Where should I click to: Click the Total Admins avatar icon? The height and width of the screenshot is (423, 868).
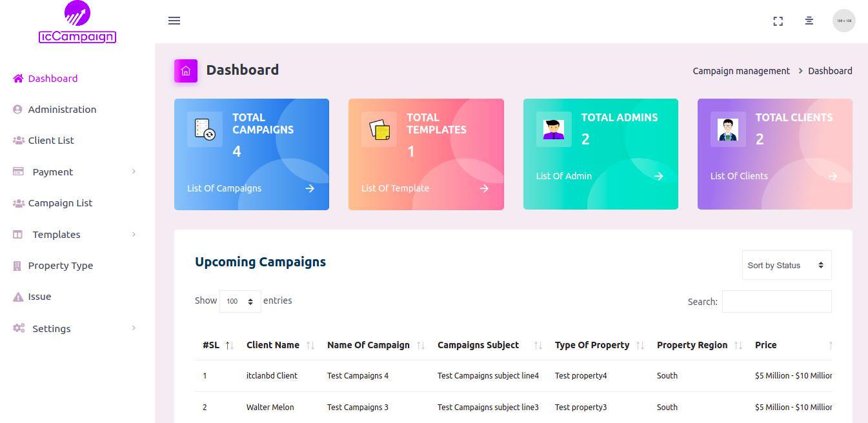tap(554, 130)
